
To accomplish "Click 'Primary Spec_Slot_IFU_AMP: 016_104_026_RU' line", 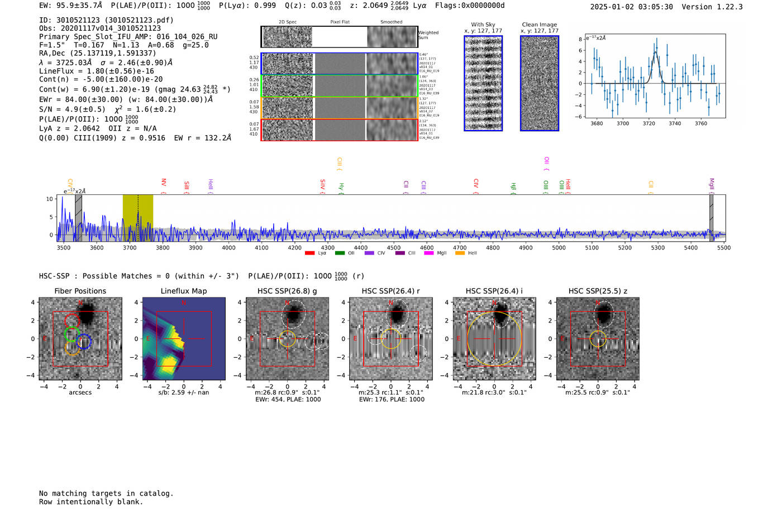I will tap(128, 37).
